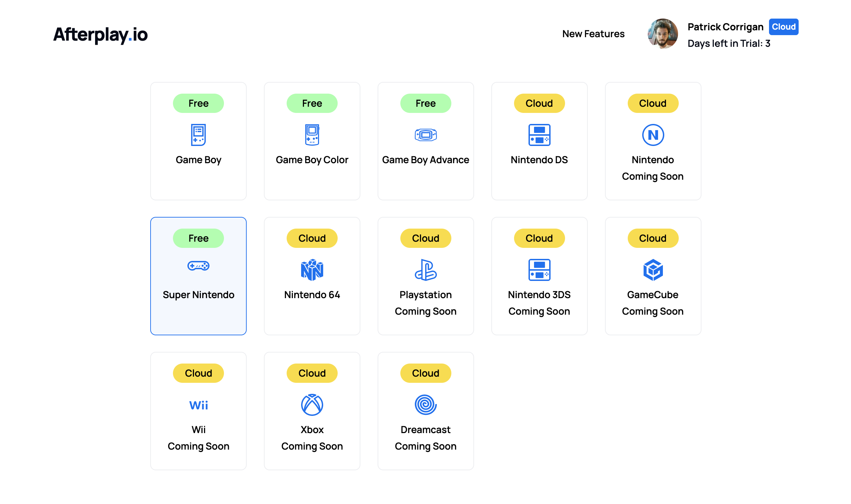Select the GameCube cube icon

coord(653,270)
